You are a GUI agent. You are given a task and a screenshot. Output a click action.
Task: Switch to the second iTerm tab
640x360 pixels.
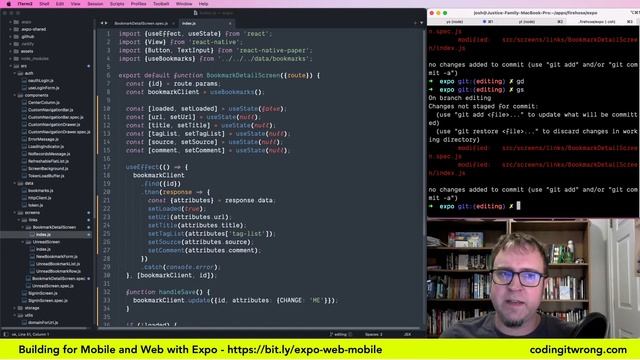click(529, 22)
